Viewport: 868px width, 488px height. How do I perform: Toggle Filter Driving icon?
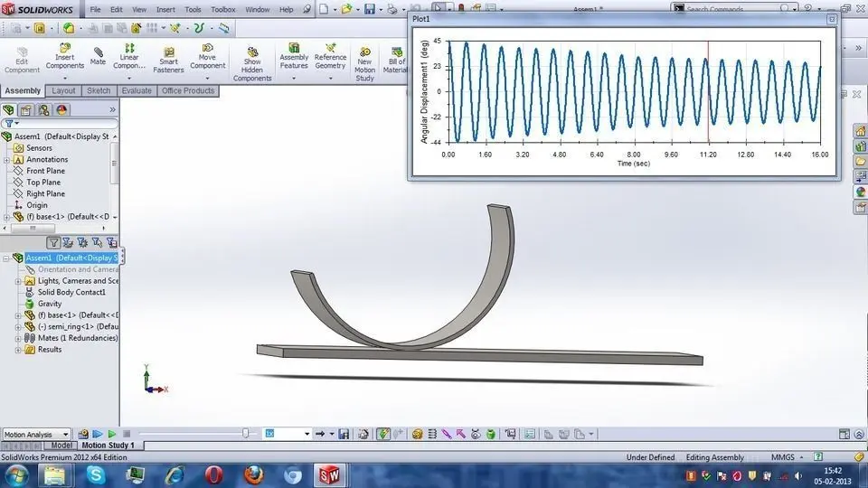tap(82, 242)
